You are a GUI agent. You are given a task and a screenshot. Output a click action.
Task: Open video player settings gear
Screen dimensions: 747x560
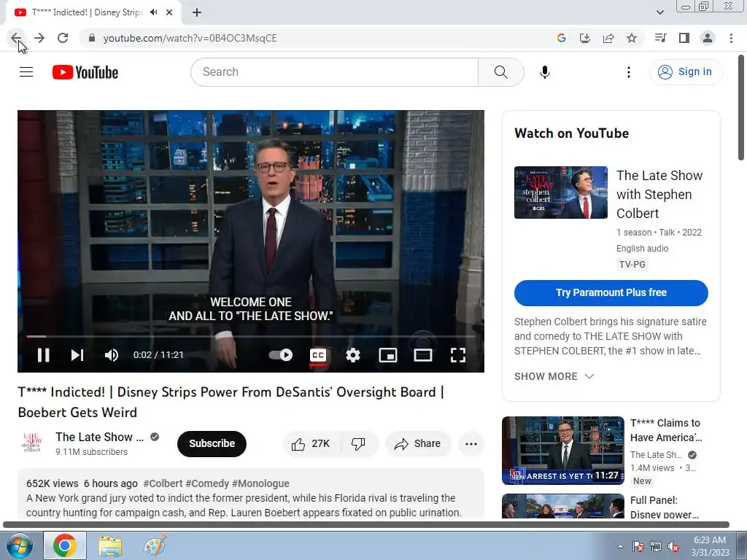(x=353, y=355)
